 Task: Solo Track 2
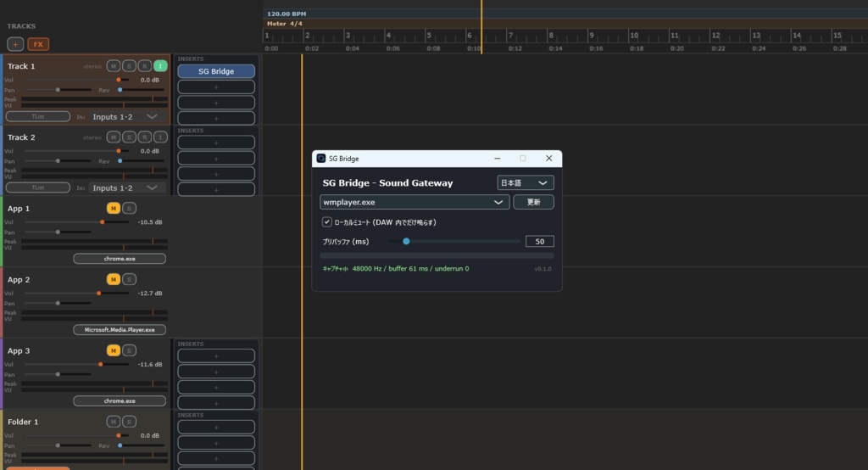[129, 137]
